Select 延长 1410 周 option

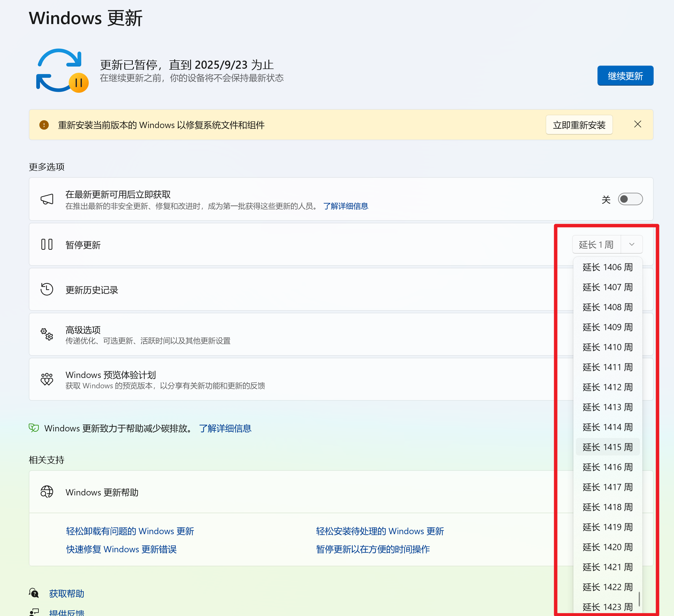click(607, 347)
